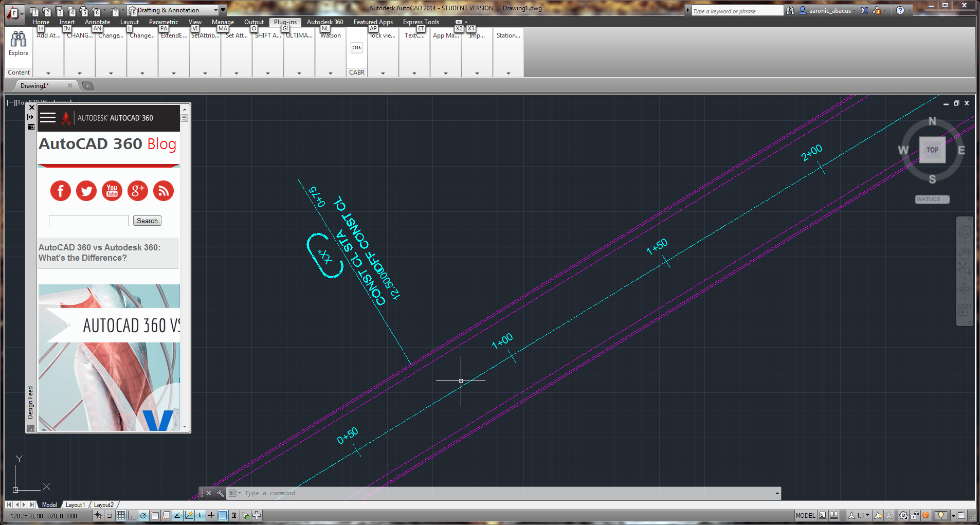Open the Explore content binoculars tool
Image resolution: width=980 pixels, height=525 pixels.
point(19,44)
